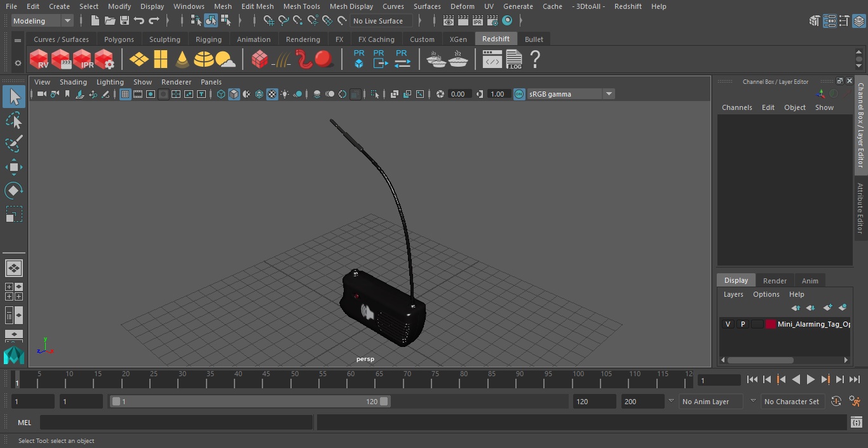
Task: Choose the Lasso Select tool
Action: pyautogui.click(x=14, y=120)
